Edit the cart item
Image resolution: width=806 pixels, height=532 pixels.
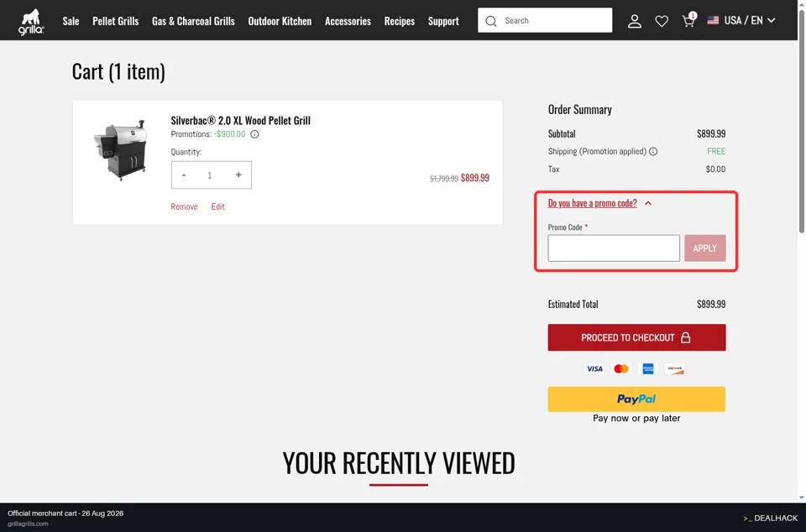click(x=218, y=206)
